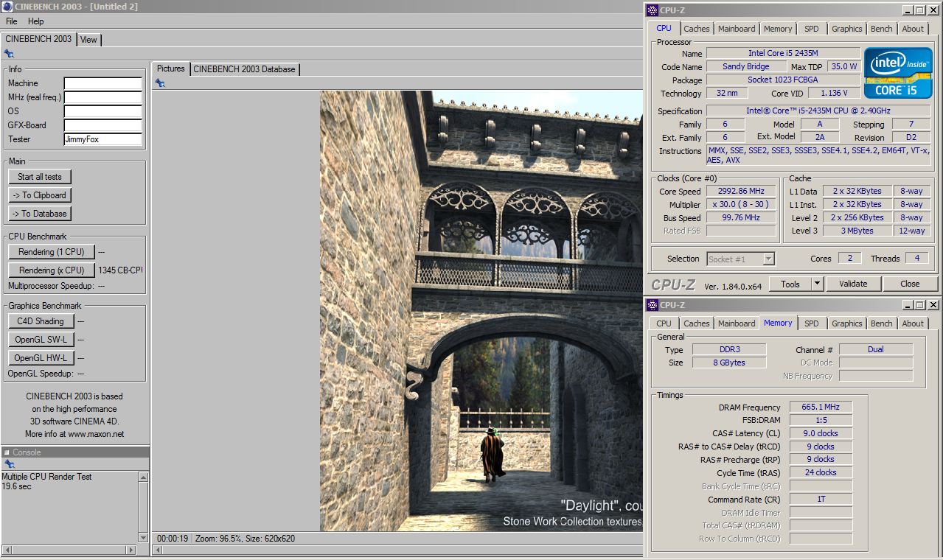
Task: Click the console vertical scrollbar down arrow
Action: pyautogui.click(x=143, y=537)
